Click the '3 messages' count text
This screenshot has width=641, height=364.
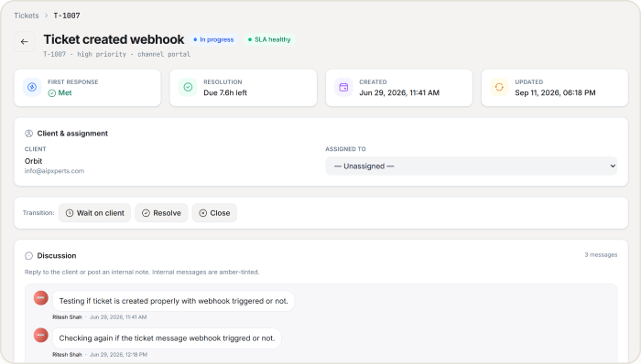tap(601, 254)
